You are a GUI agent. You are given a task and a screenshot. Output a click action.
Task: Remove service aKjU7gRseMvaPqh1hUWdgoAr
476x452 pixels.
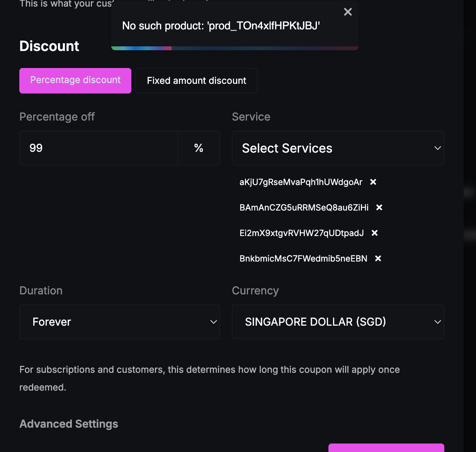pyautogui.click(x=373, y=182)
